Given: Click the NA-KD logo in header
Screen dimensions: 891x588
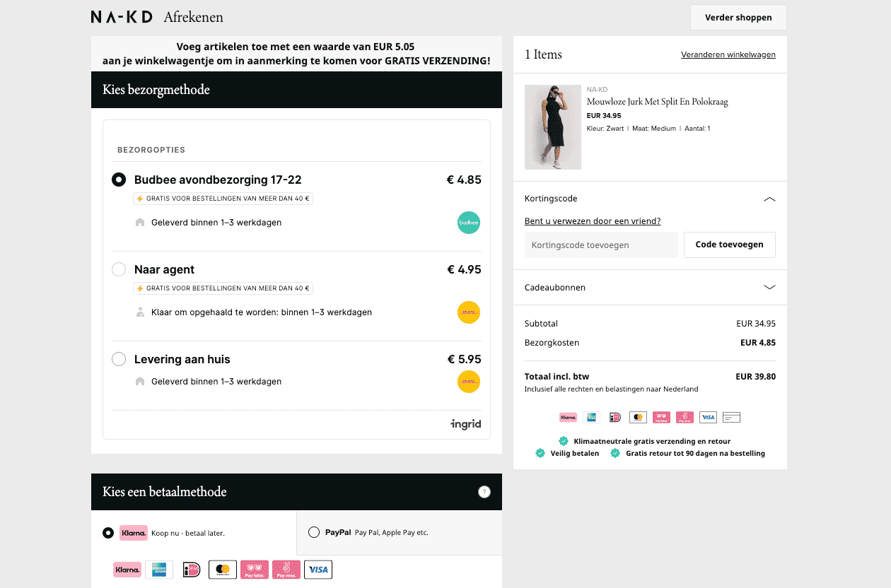Looking at the screenshot, I should (122, 17).
